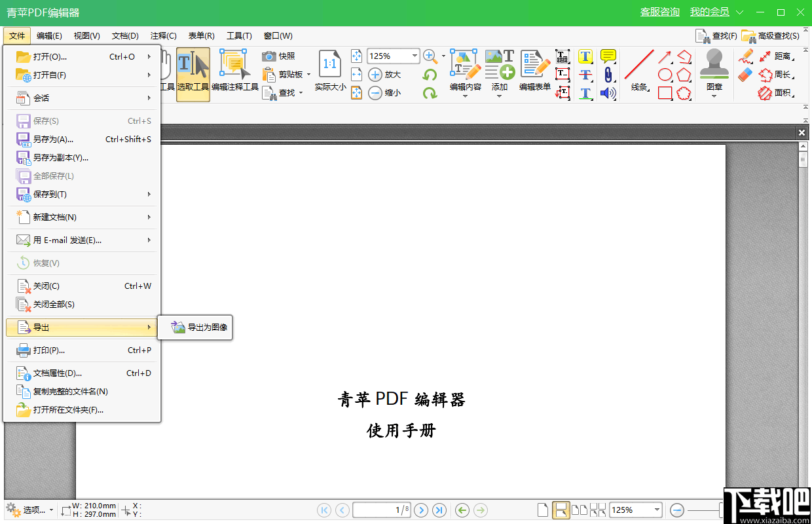Activate the strikethrough text tool
Viewport: 812px width, 524px height.
(585, 74)
